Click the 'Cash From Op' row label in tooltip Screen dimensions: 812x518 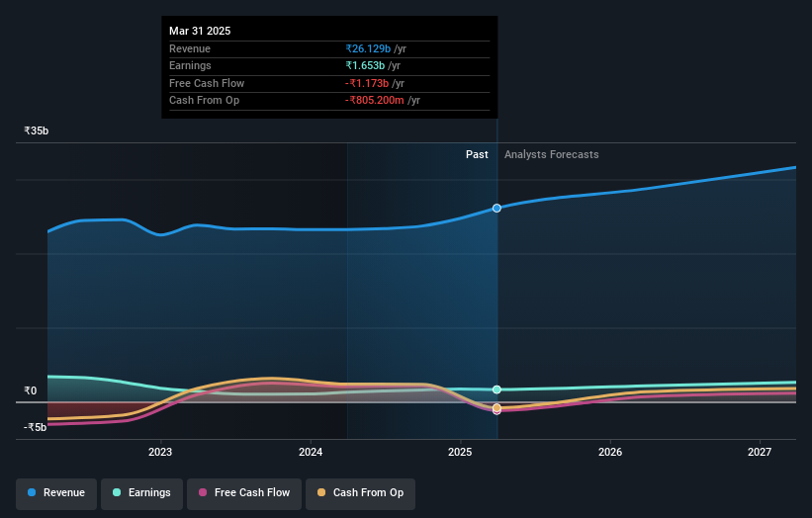[204, 101]
